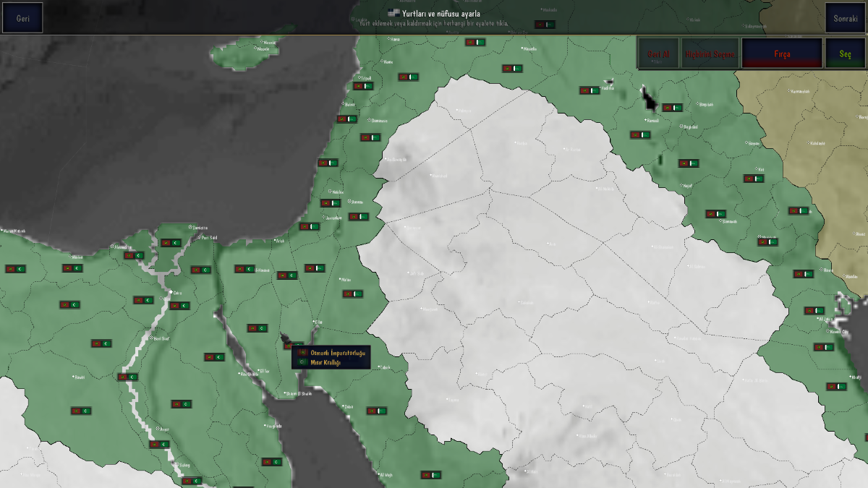Click flag marker below Asyut label
The image size is (868, 488).
(159, 444)
